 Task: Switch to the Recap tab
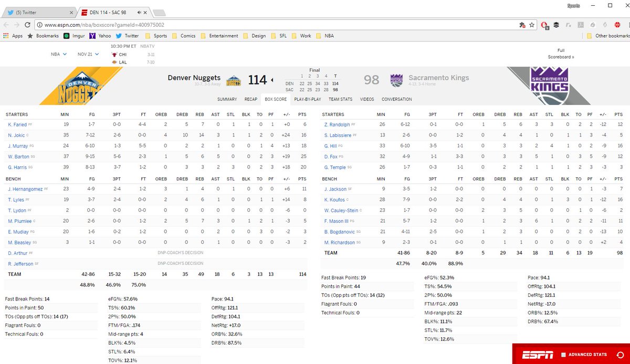251,99
